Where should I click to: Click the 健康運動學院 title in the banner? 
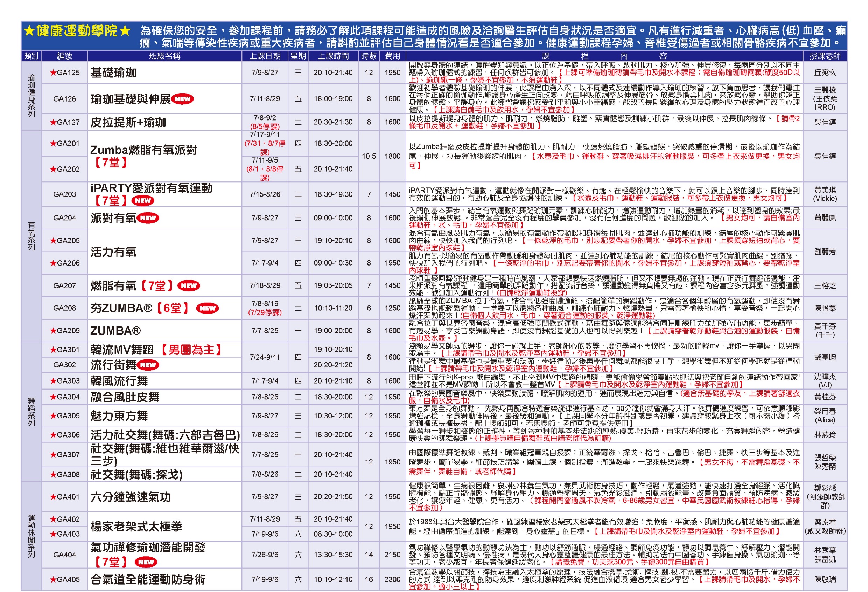pyautogui.click(x=77, y=31)
